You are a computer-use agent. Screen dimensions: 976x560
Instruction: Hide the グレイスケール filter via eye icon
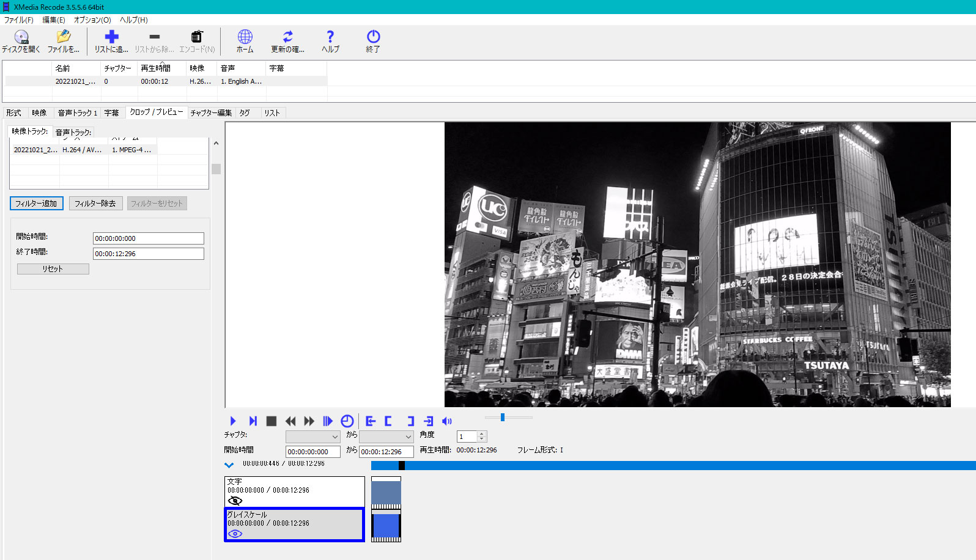pyautogui.click(x=235, y=534)
